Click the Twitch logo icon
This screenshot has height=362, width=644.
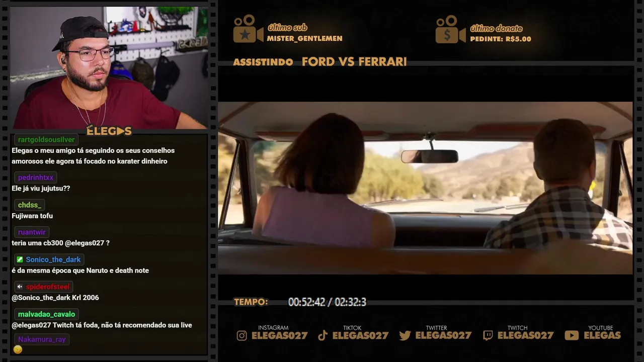coord(488,336)
